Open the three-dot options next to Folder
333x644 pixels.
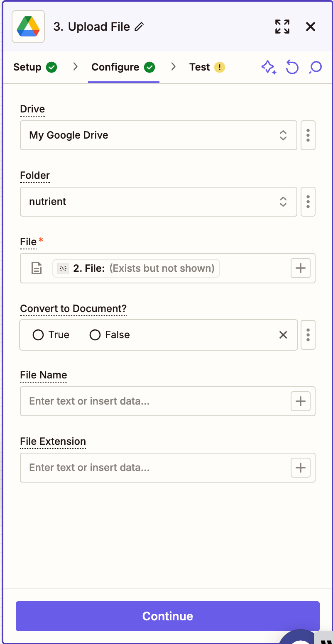click(308, 202)
